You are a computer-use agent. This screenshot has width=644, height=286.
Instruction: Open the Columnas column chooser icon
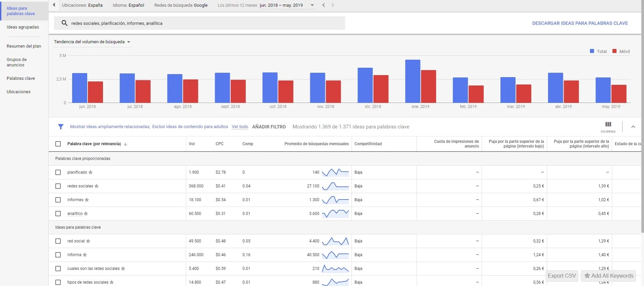(608, 124)
